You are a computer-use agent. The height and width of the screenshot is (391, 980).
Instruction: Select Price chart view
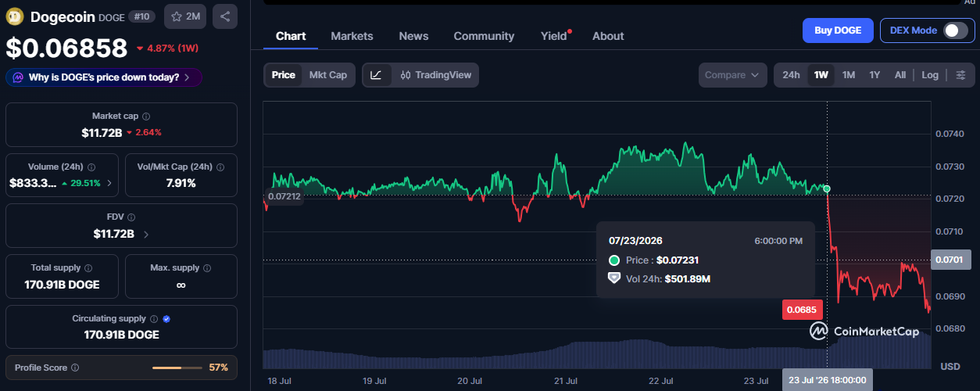click(283, 75)
